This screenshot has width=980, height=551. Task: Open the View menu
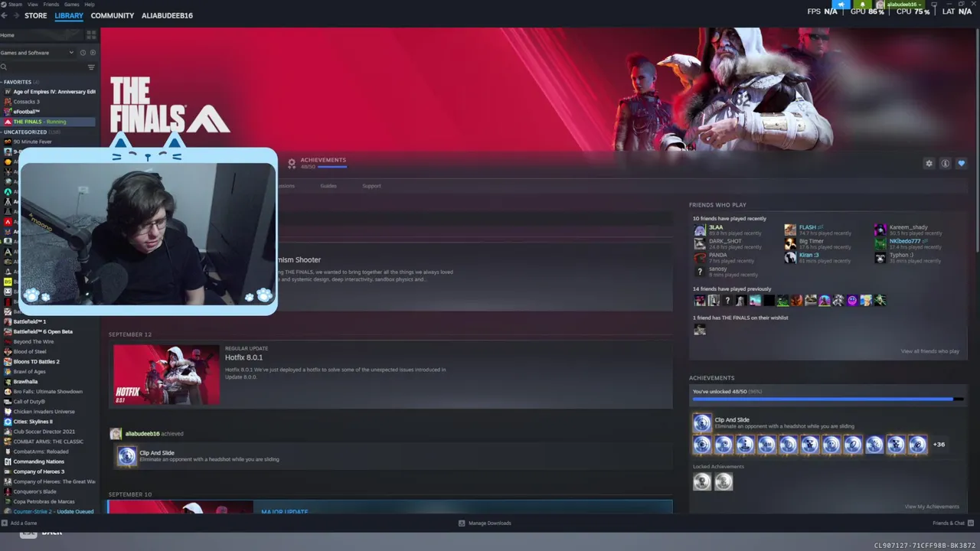pos(33,5)
